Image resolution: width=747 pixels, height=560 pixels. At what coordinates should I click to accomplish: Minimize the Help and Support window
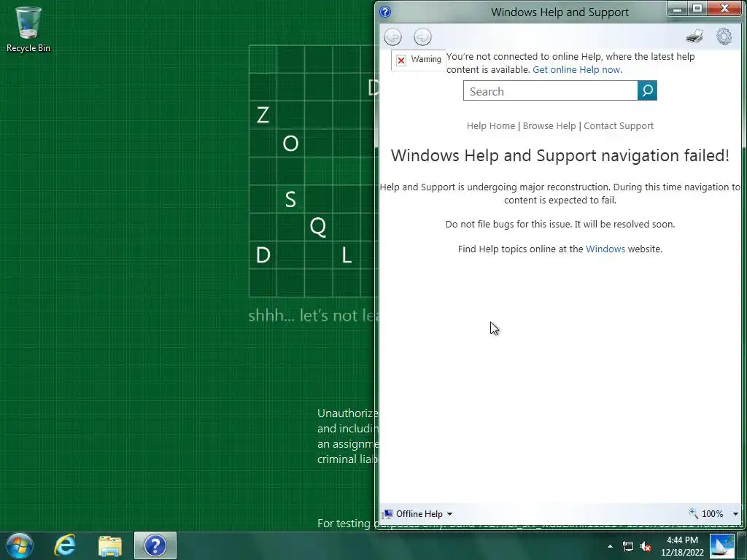(678, 9)
